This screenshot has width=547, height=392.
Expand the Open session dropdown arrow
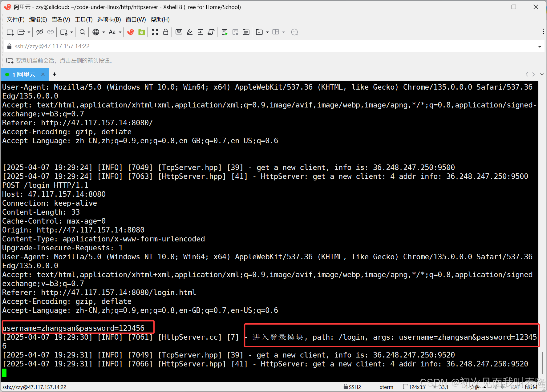tap(29, 32)
